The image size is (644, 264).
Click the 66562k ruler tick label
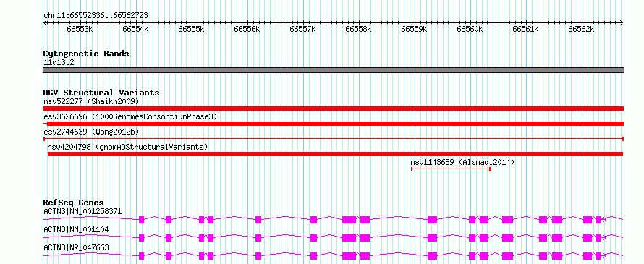581,29
